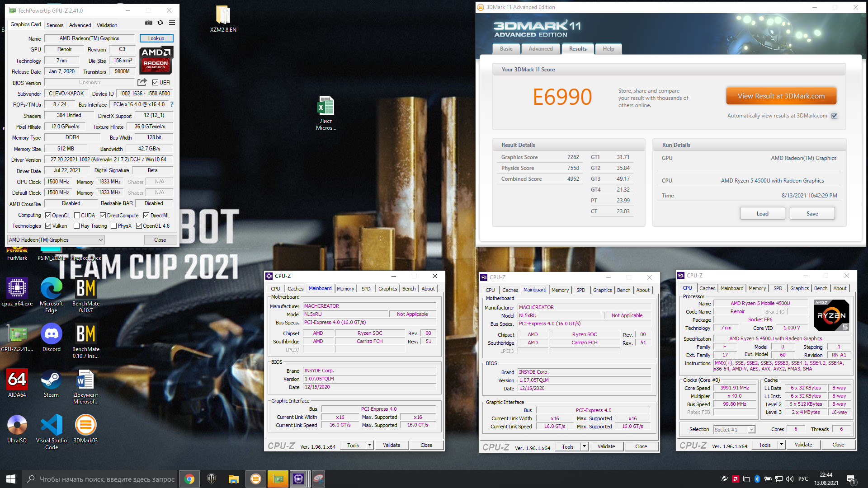Image resolution: width=868 pixels, height=488 pixels.
Task: Toggle the DirectML checkbox
Action: click(146, 216)
